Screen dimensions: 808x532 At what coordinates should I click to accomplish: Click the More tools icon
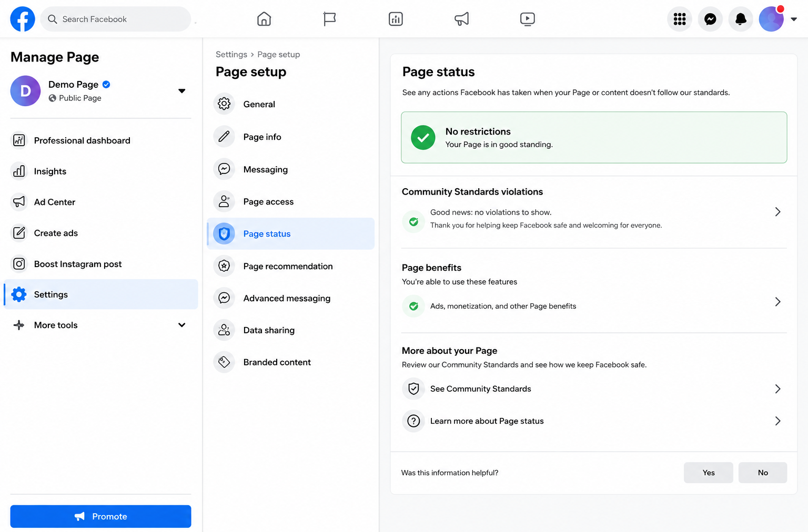point(19,325)
